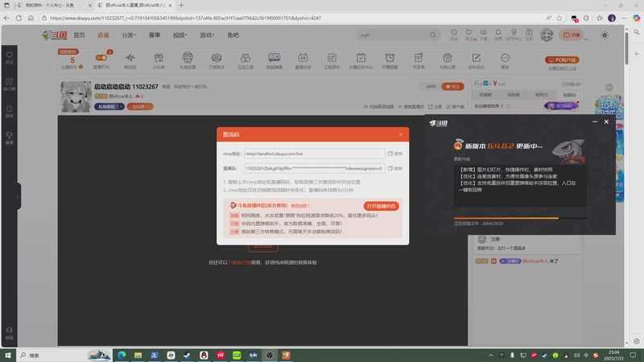Click the orange 关注 follow button
The height and width of the screenshot is (362, 644).
point(452,87)
